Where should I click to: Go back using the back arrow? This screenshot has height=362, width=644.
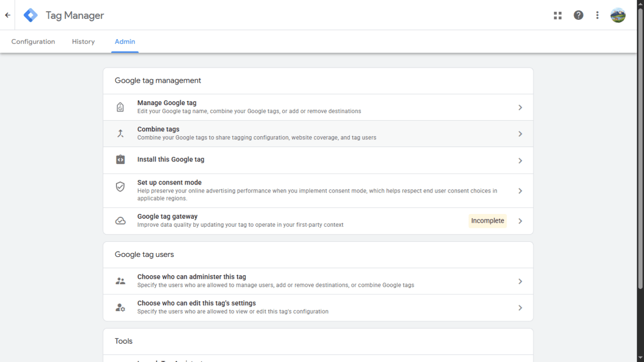click(8, 15)
